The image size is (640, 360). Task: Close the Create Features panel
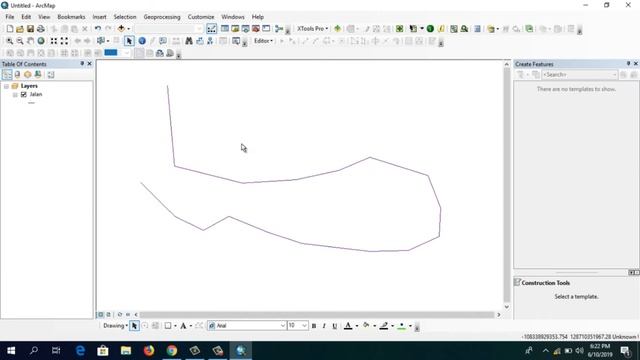click(x=636, y=64)
